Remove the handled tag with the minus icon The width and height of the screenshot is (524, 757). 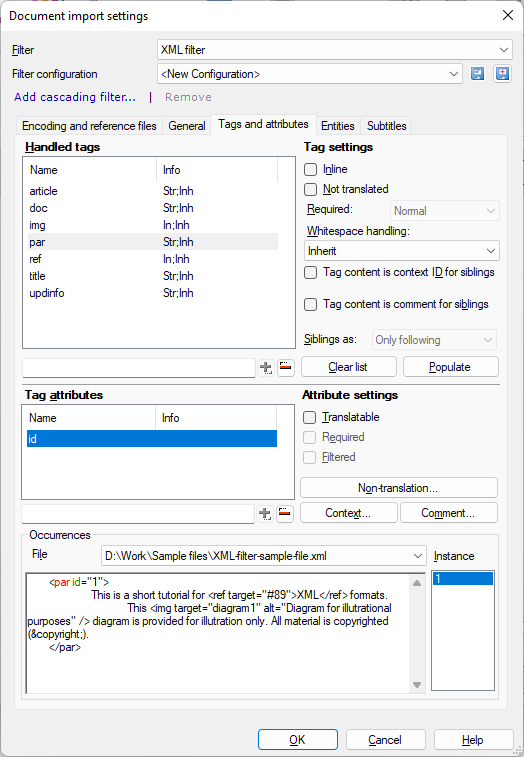tap(286, 367)
